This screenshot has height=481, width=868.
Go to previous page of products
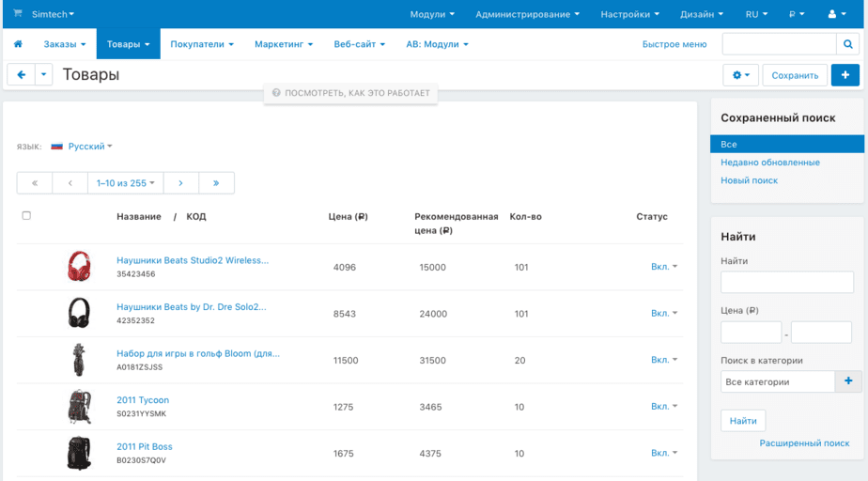(x=70, y=182)
